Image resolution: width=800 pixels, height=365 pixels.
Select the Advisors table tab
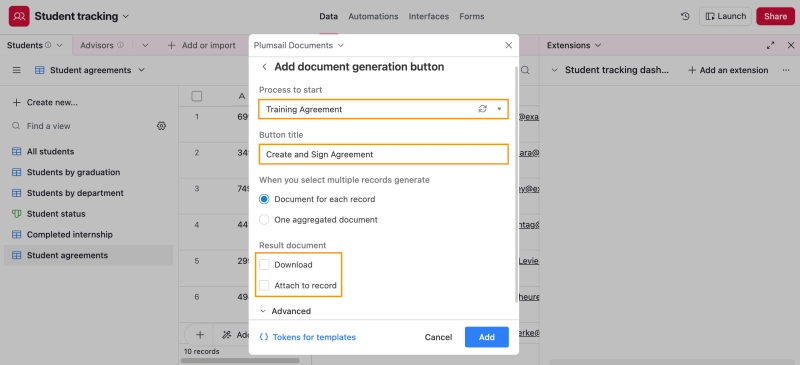(x=97, y=45)
